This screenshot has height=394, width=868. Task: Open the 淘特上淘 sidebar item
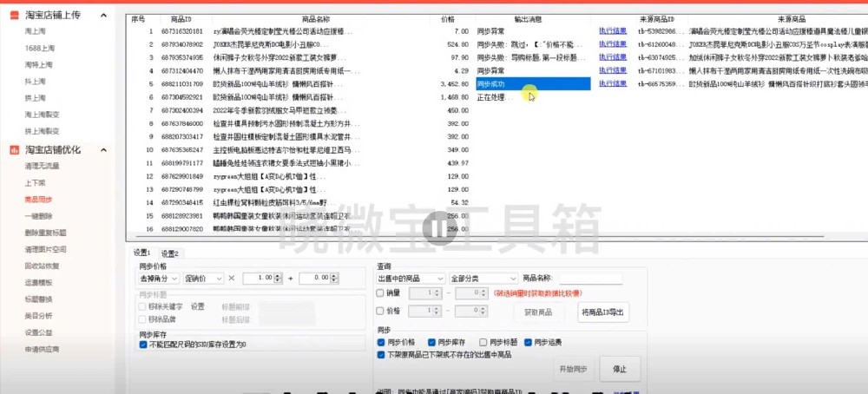(38, 65)
